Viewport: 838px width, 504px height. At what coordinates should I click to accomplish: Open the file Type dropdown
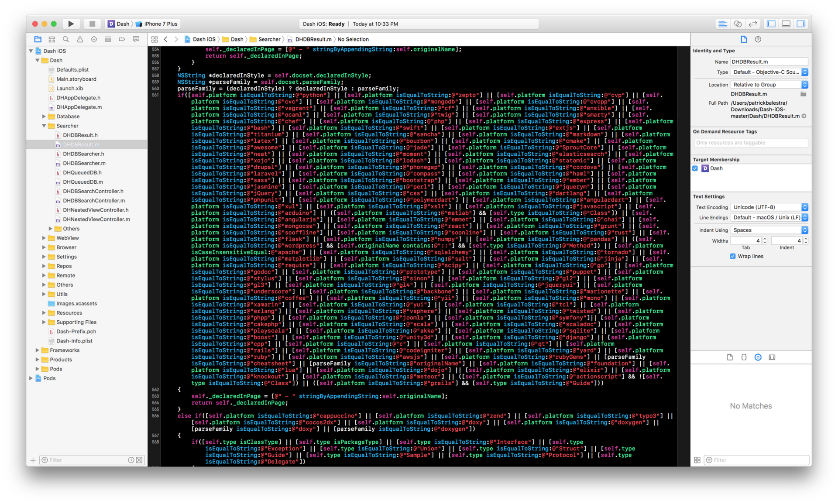[769, 72]
